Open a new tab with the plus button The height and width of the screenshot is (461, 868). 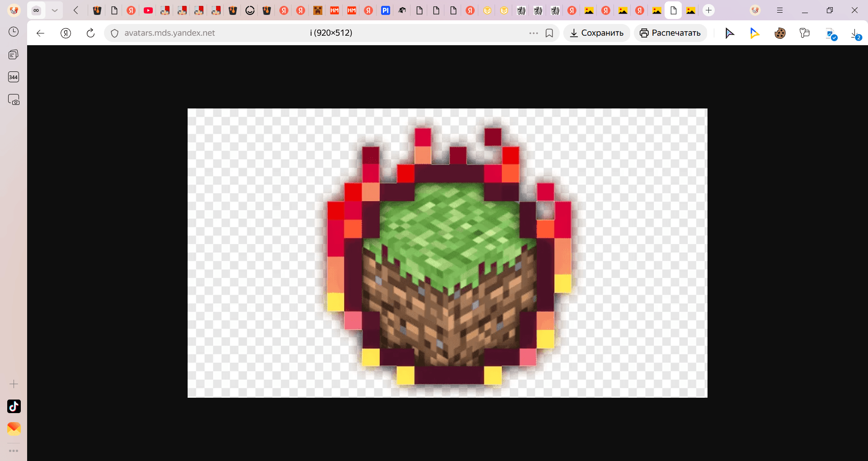click(708, 10)
